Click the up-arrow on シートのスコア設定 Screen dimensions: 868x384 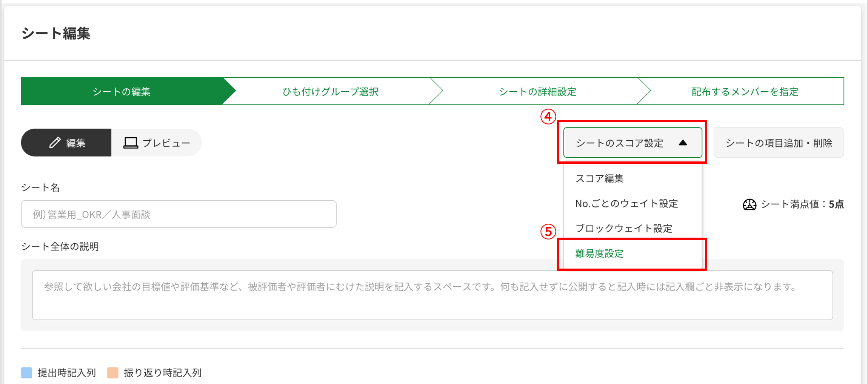tap(683, 143)
